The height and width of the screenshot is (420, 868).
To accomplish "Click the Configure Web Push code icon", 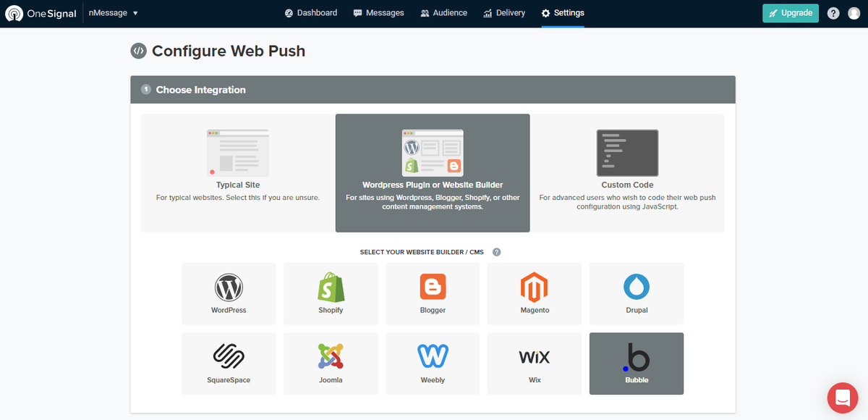I will tap(138, 51).
